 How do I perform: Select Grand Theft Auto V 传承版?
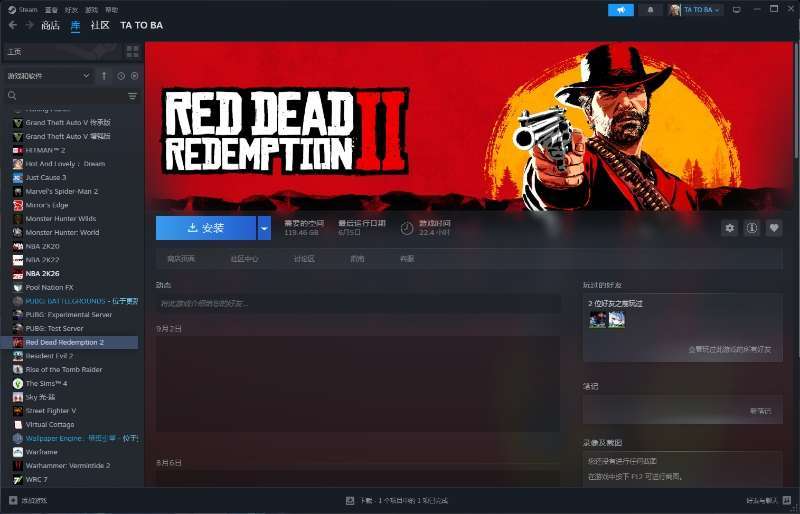coord(70,123)
